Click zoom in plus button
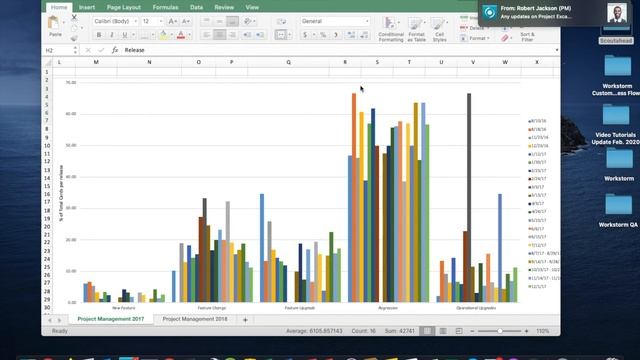640x360 pixels. pos(527,331)
